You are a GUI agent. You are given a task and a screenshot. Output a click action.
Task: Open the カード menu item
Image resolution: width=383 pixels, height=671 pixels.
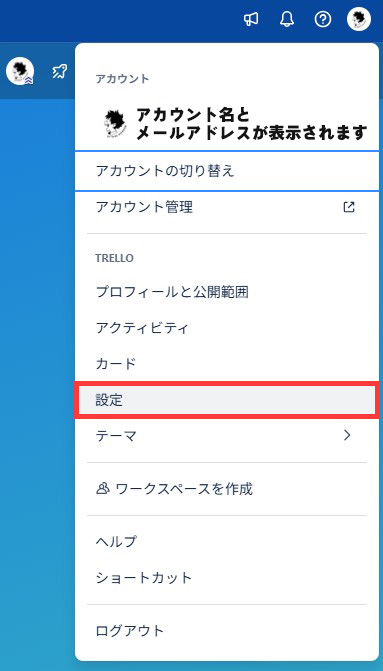[227, 364]
